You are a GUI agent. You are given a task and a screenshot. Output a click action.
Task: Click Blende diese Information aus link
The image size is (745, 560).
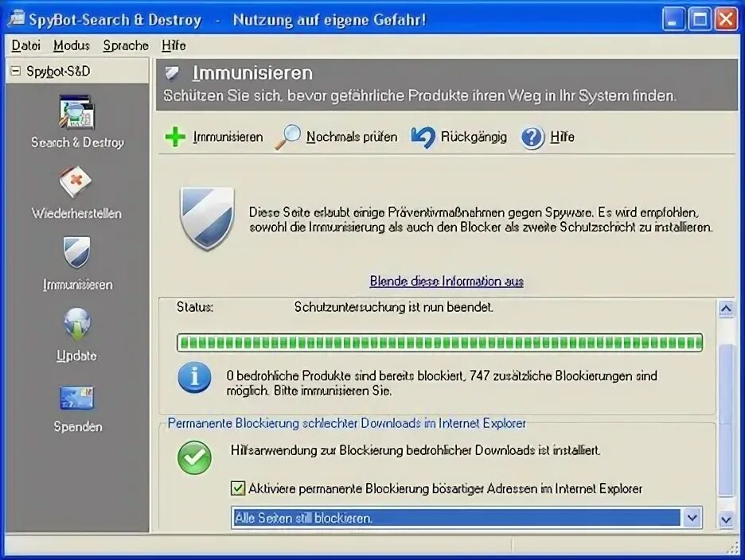point(447,281)
